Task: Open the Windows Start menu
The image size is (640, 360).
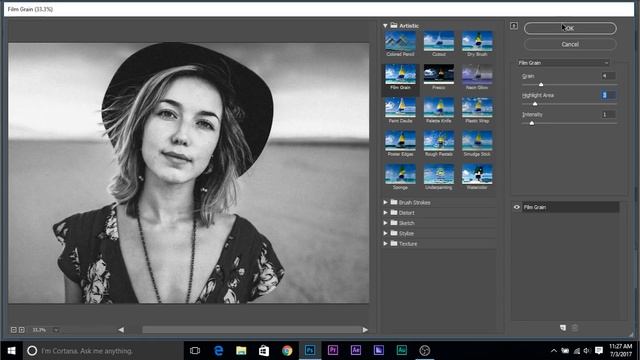Action: (x=11, y=351)
